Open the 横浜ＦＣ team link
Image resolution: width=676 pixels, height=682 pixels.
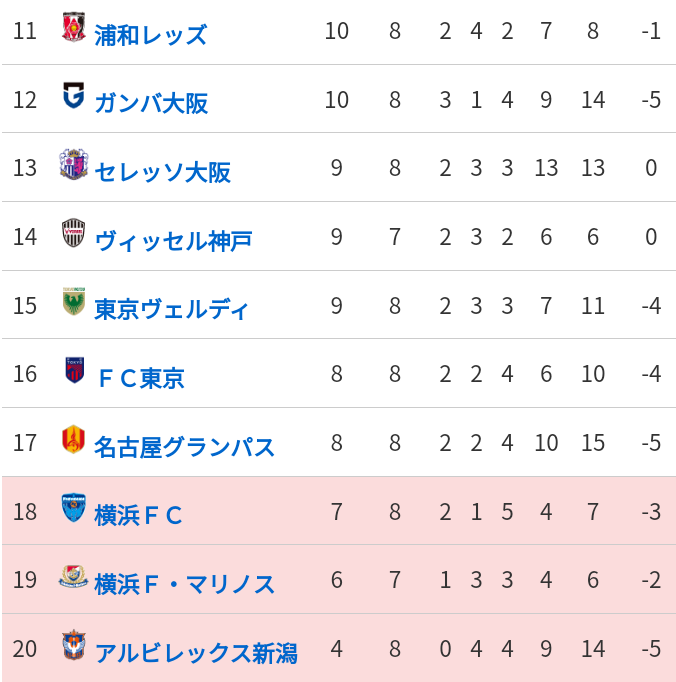point(138,515)
